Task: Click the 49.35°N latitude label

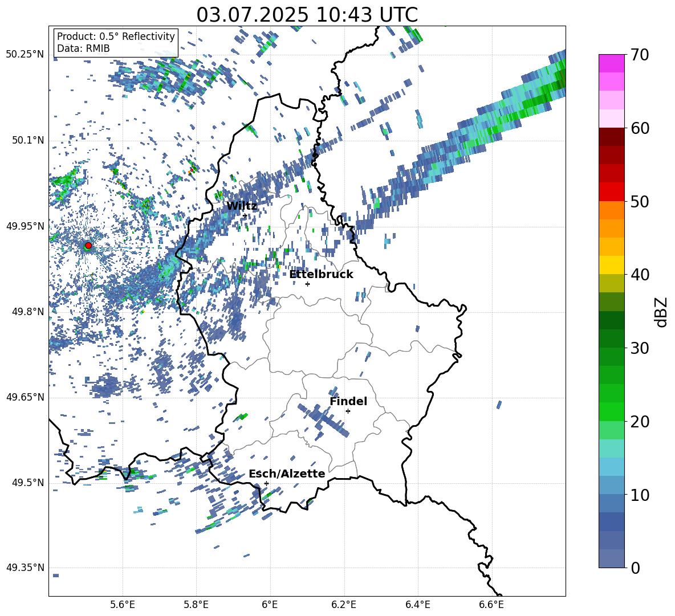Action: (x=25, y=568)
